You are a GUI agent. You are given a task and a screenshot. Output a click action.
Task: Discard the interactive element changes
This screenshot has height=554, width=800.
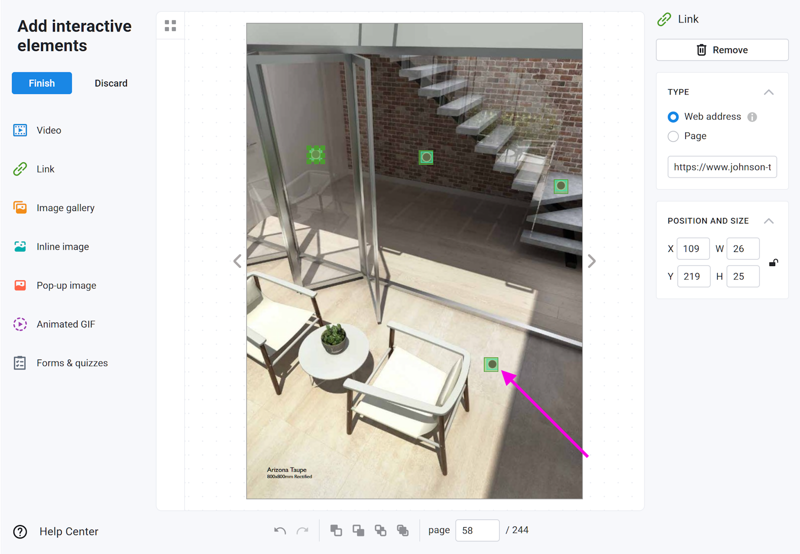tap(111, 83)
